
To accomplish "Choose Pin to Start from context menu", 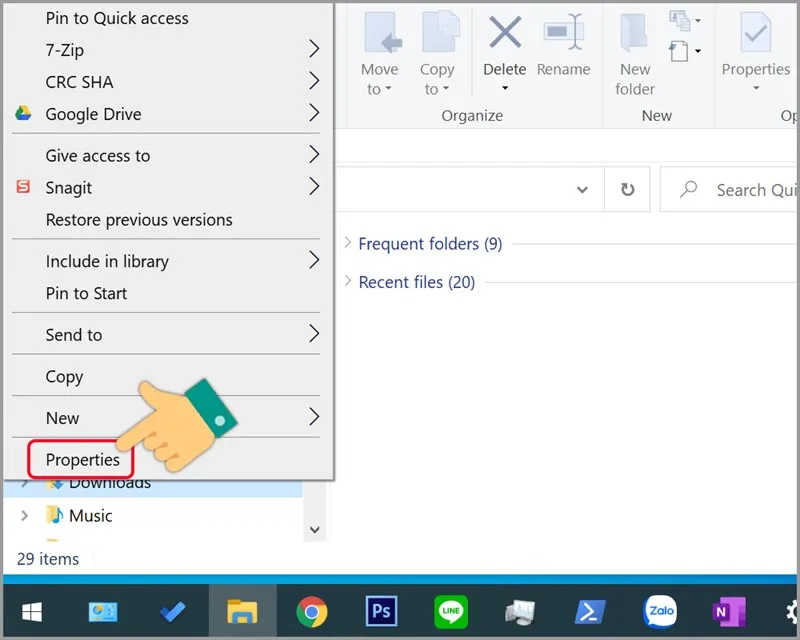I will (x=86, y=293).
